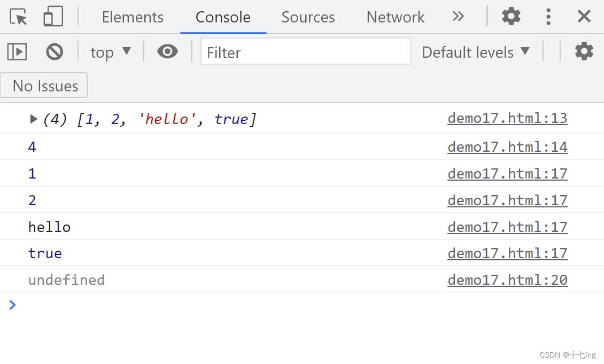
Task: Clear the console with the ban icon
Action: tap(55, 52)
